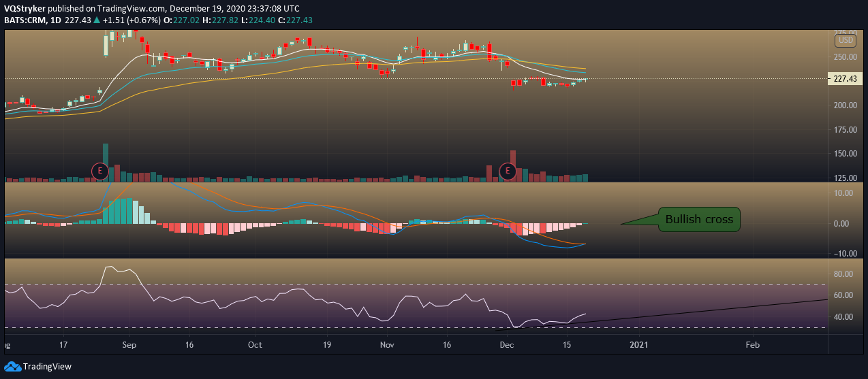
Task: Click the tall December volume bar
Action: [513, 166]
